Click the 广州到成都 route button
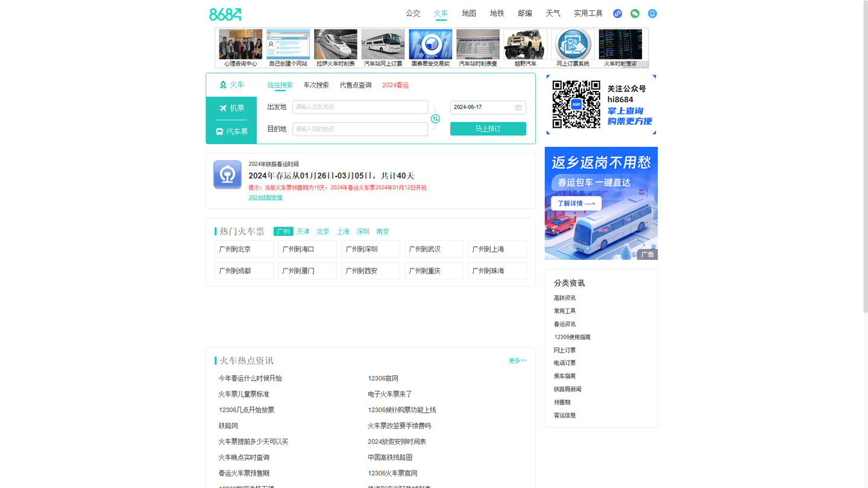868x488 pixels. pyautogui.click(x=244, y=271)
